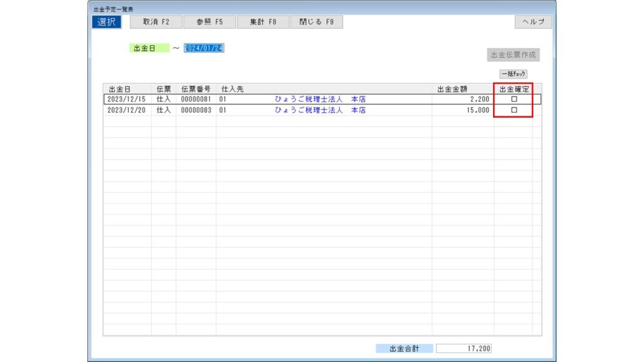Focus the 出金日 end date field 2024/01/24
This screenshot has height=362, width=644.
[204, 48]
